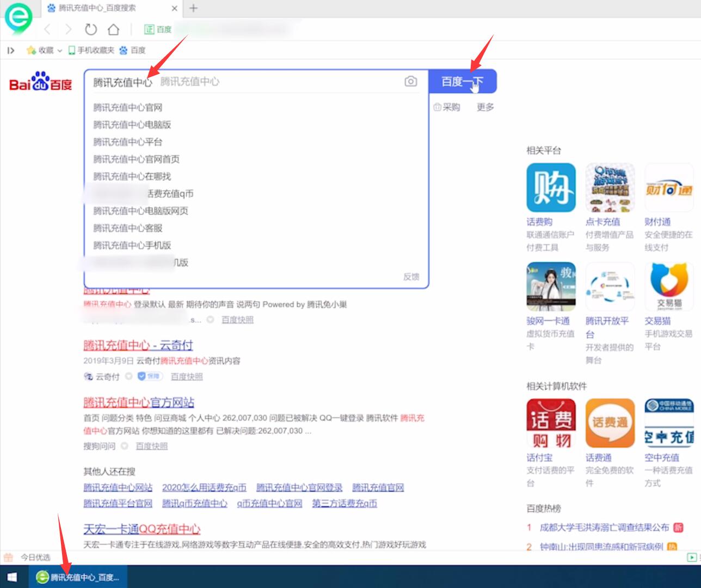This screenshot has height=588, width=701.
Task: Choose suggestion 腾讯充值中心在哪找
Action: pos(132,176)
